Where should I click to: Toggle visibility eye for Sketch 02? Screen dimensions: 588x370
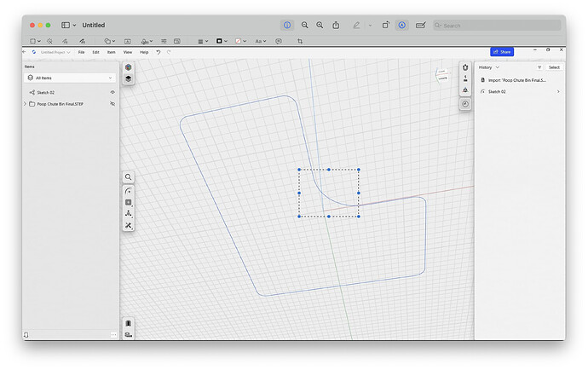coord(112,92)
